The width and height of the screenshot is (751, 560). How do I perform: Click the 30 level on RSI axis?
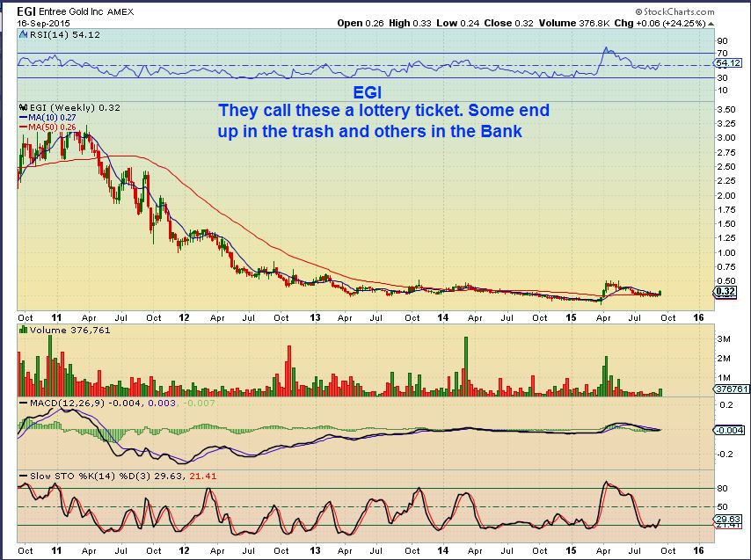[722, 77]
